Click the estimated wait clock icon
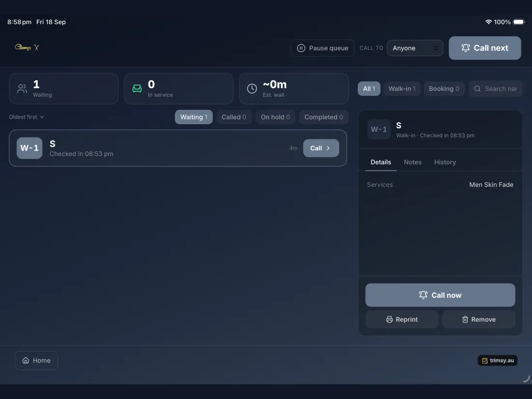This screenshot has height=399, width=532. tap(252, 89)
